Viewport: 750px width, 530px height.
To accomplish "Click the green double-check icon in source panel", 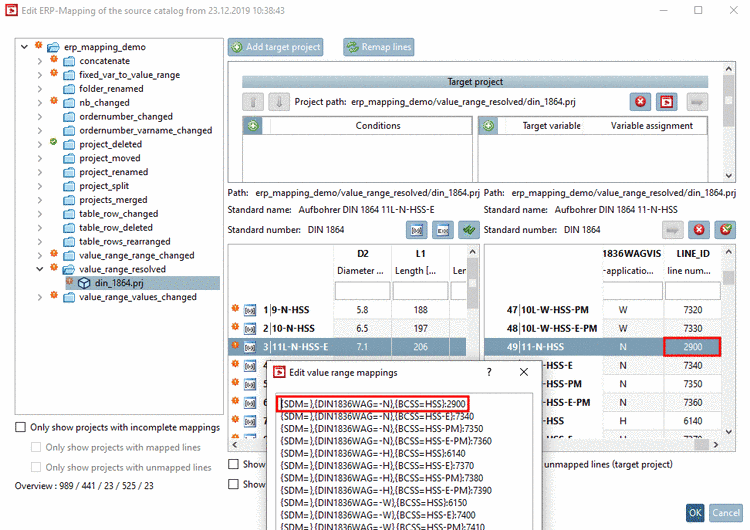I will click(x=469, y=230).
